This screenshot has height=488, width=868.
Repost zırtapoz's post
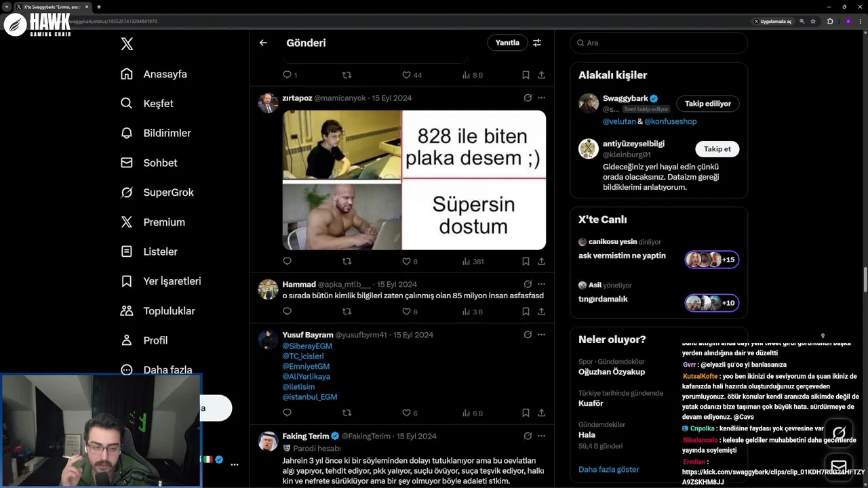pos(347,261)
